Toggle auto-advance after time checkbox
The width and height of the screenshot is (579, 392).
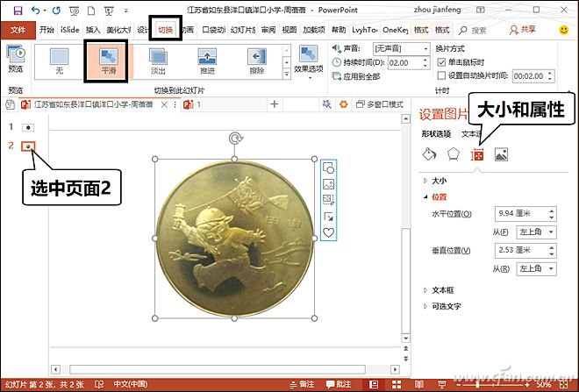pos(441,75)
